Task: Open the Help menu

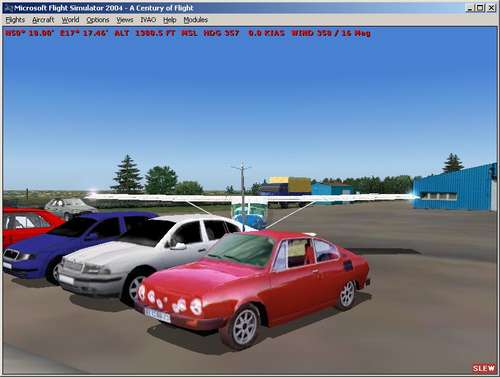Action: coord(169,20)
